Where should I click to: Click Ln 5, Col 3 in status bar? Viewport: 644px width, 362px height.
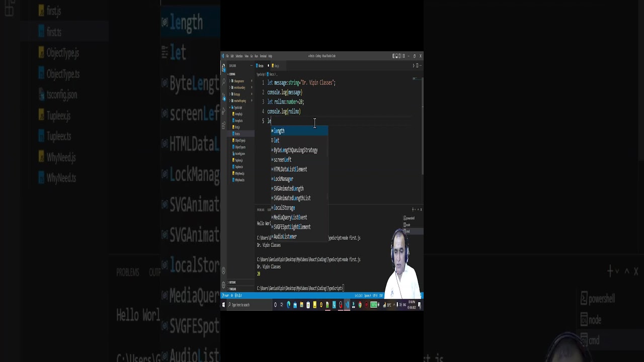(x=358, y=296)
